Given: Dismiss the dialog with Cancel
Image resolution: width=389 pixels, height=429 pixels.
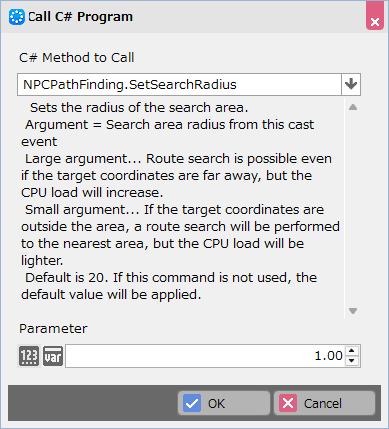Looking at the screenshot, I should 325,403.
